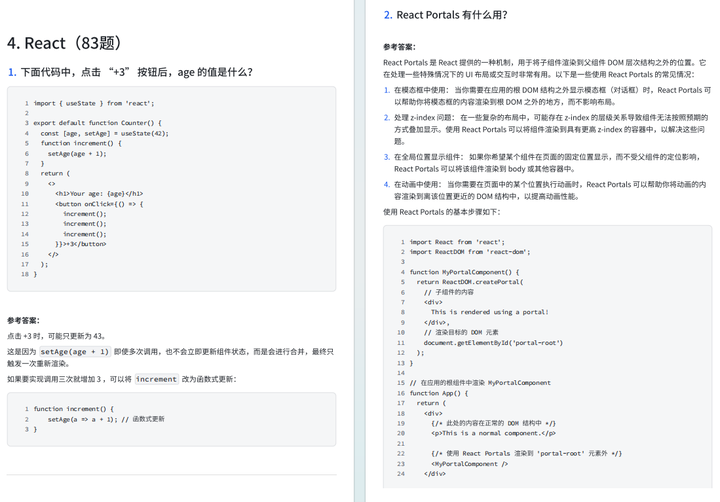Click code line "<p>This is a normal component.</p>"
Image resolution: width=720 pixels, height=502 pixels.
point(494,434)
